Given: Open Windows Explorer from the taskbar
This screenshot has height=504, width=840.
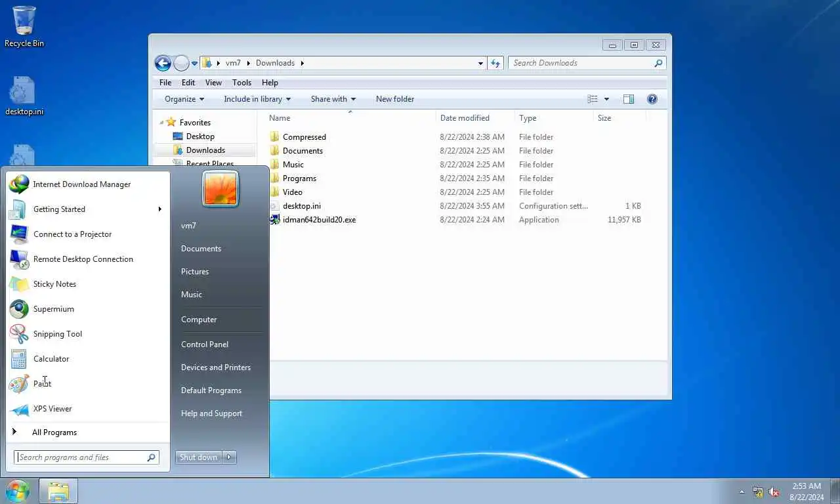Looking at the screenshot, I should (x=58, y=492).
